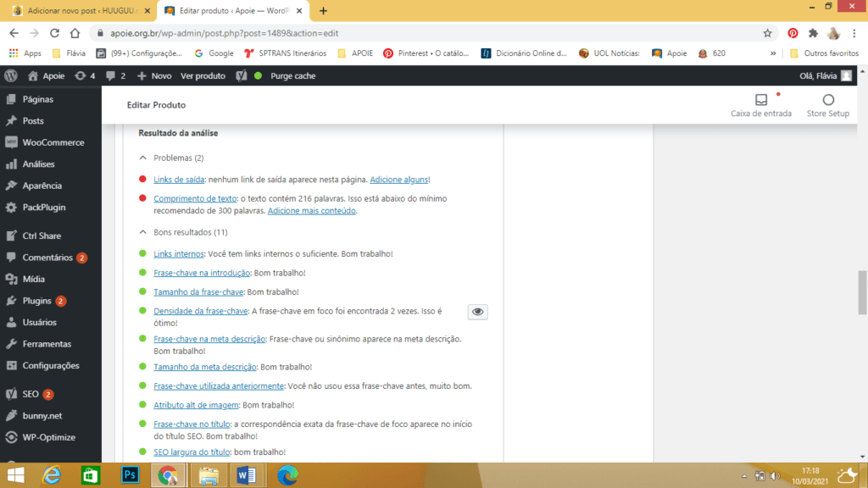Open the SPTRANS Itinerários bookmark

coord(285,53)
